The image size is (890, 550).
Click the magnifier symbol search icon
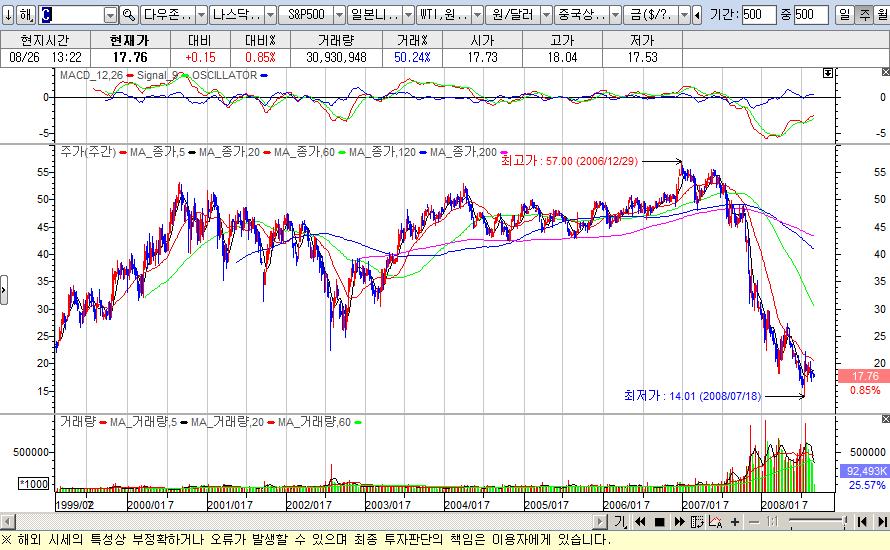(x=128, y=16)
